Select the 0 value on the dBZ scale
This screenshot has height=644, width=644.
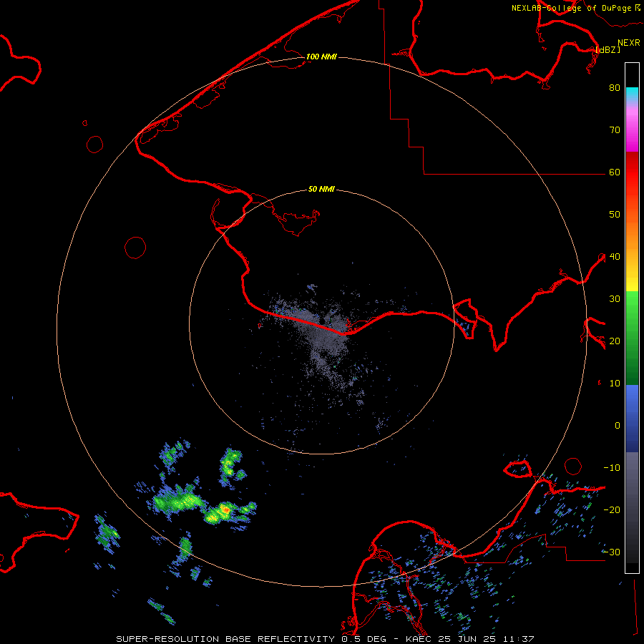(x=618, y=426)
